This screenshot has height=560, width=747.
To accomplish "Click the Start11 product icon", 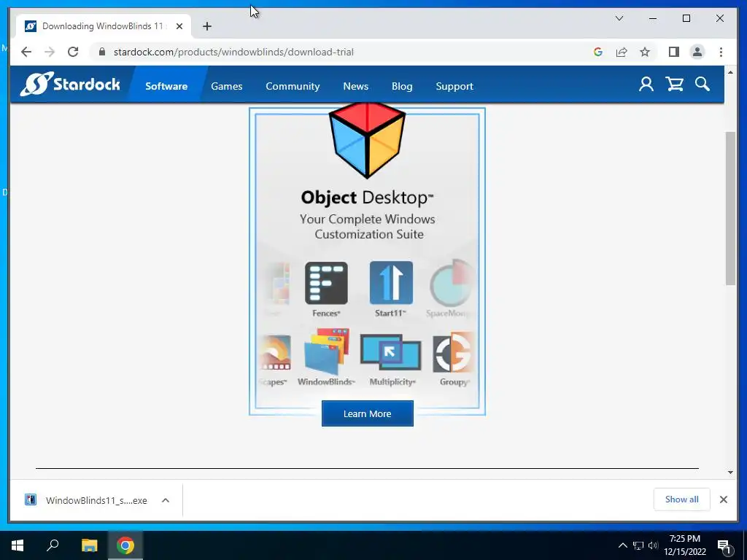I will [391, 283].
